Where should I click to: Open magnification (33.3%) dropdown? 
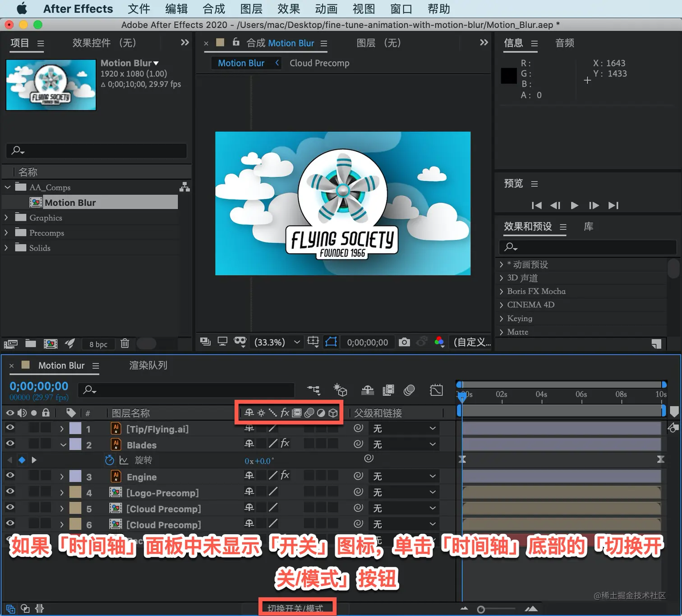277,342
